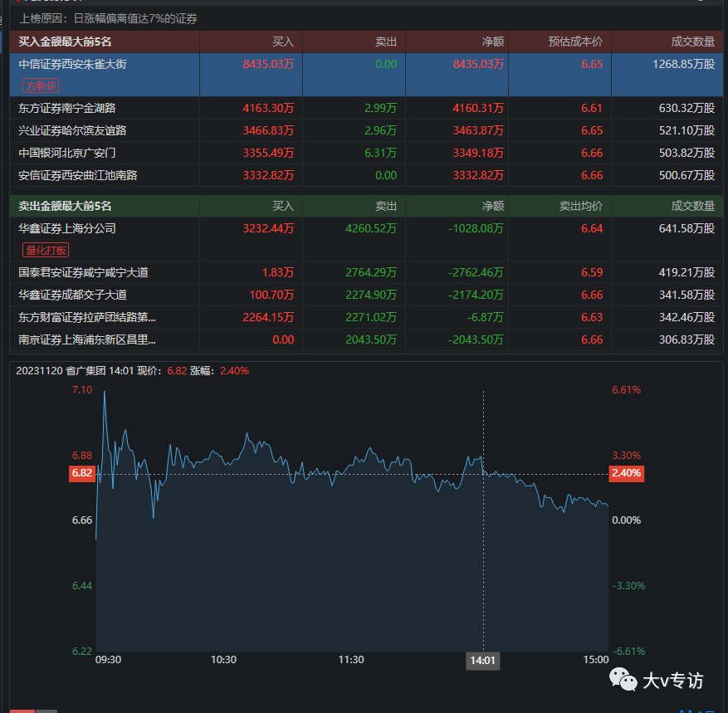The image size is (728, 713).
Task: Click 净额 header in buy table
Action: point(492,42)
